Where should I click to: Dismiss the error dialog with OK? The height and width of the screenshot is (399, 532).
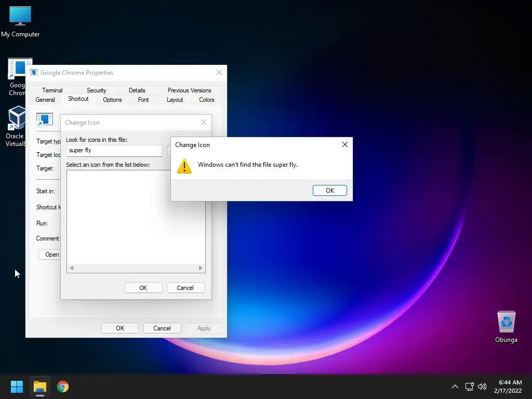330,190
